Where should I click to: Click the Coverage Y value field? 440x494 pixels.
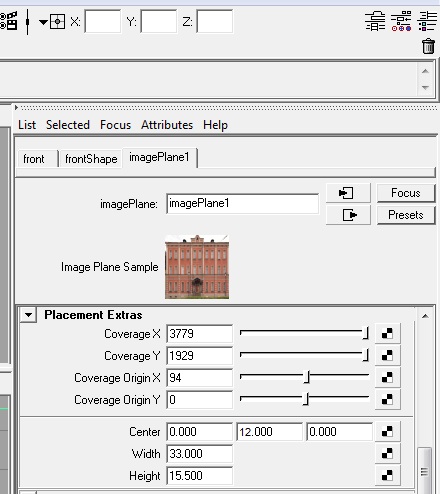pos(199,356)
